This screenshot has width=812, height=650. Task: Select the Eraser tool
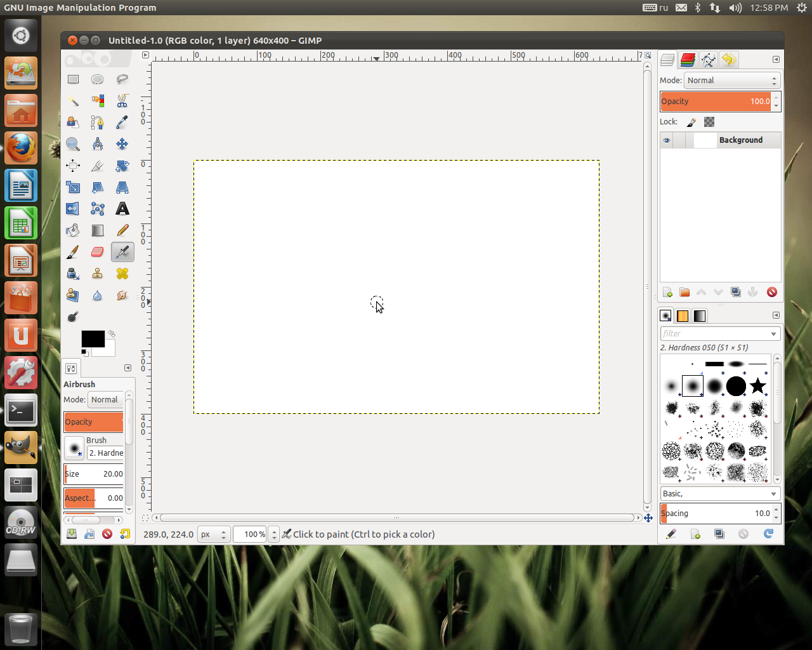point(97,252)
